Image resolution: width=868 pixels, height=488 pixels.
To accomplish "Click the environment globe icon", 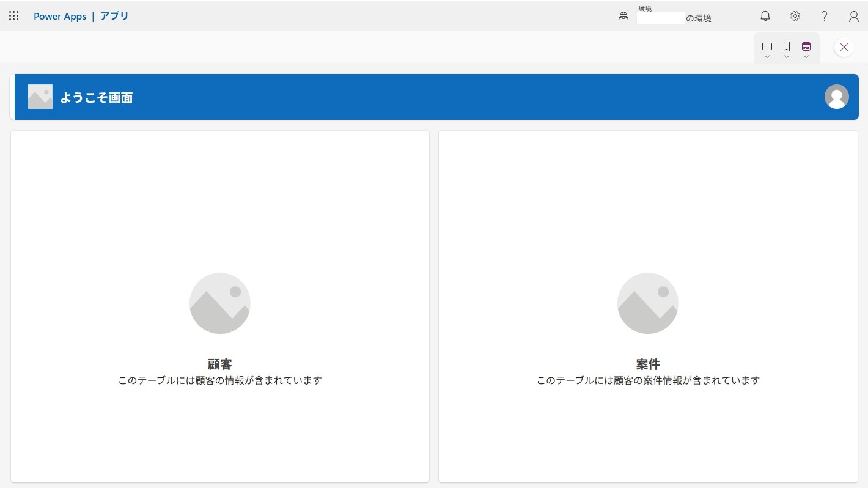I will [x=623, y=17].
